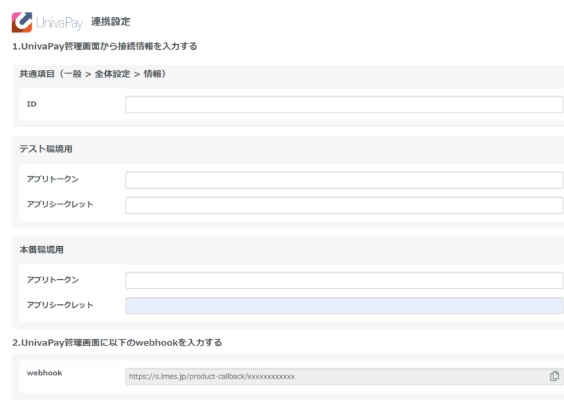Click the UnivaPay logo icon
Screen dimensions: 564x406
(x=22, y=22)
